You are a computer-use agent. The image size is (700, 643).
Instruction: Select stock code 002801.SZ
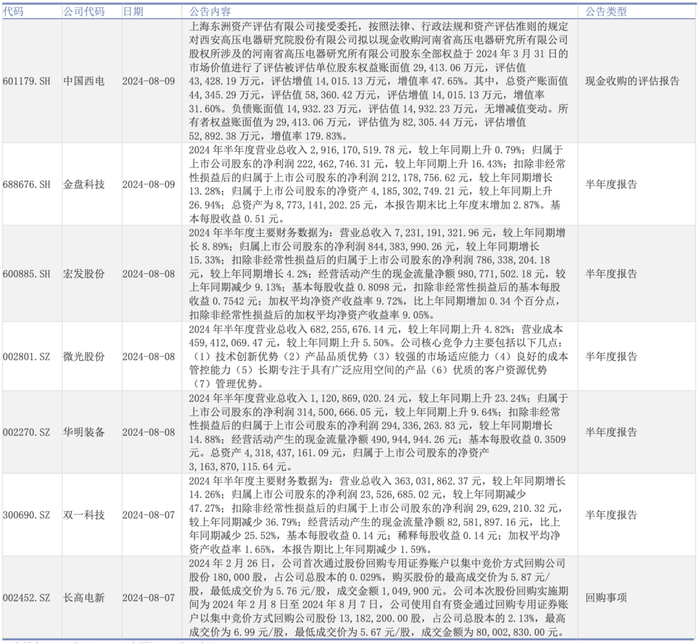[x=26, y=356]
